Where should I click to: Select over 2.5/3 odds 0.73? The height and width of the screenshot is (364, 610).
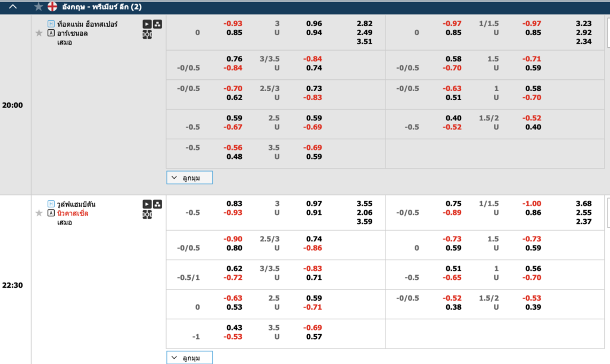[314, 89]
